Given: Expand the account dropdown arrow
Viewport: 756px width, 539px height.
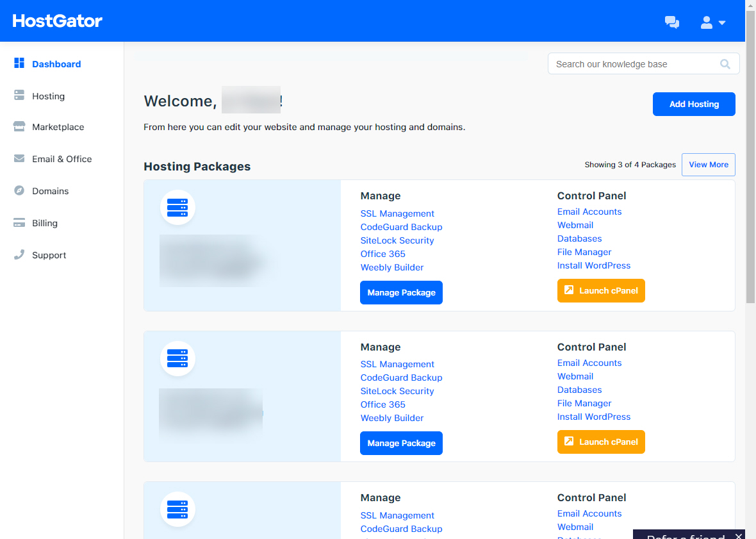Looking at the screenshot, I should [722, 22].
